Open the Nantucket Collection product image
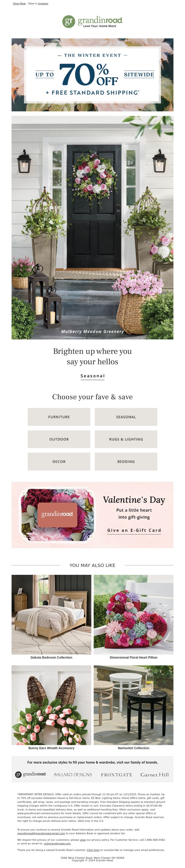This screenshot has height=868, width=185. tap(133, 705)
